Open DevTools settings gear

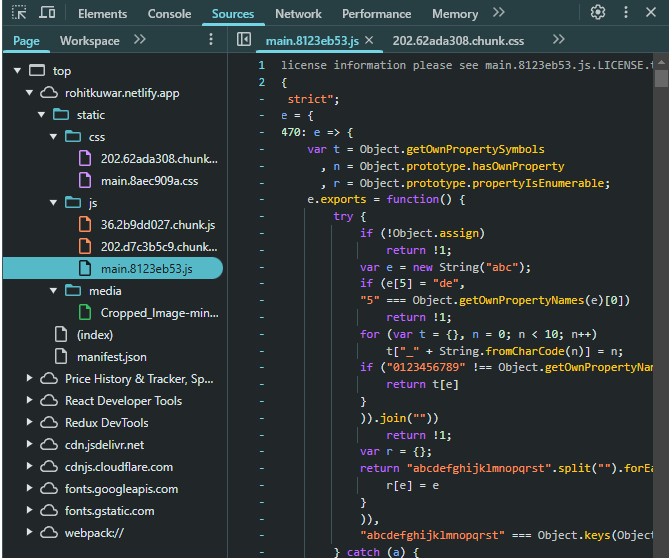598,13
